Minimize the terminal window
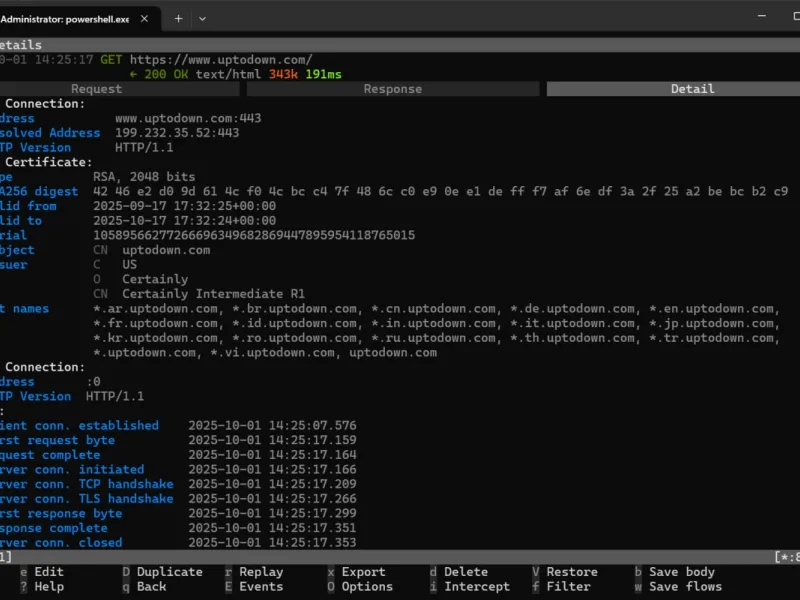This screenshot has height=600, width=800. click(x=762, y=16)
